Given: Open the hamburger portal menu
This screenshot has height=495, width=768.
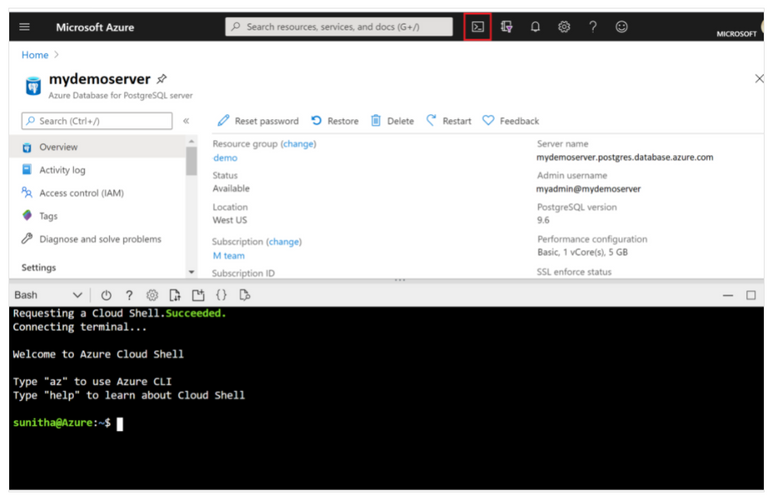Looking at the screenshot, I should (x=24, y=27).
